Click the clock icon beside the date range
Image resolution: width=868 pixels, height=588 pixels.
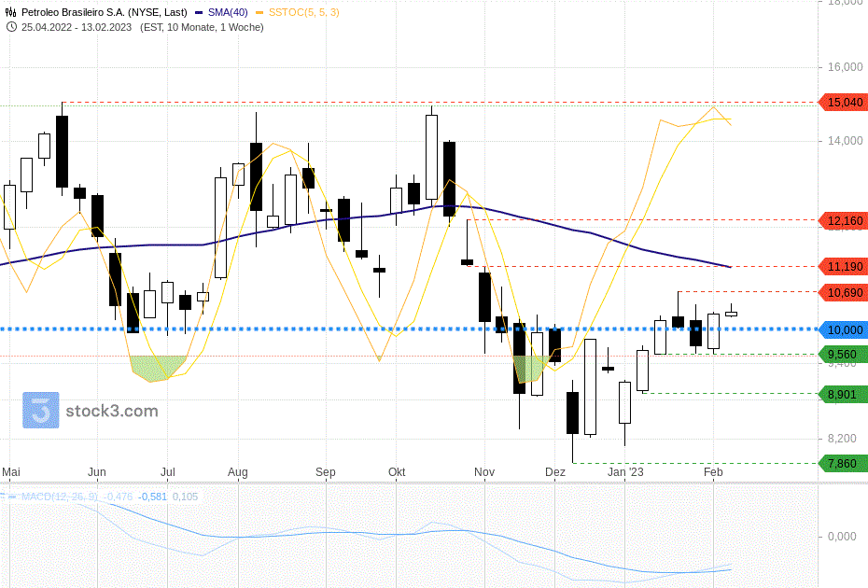point(10,27)
